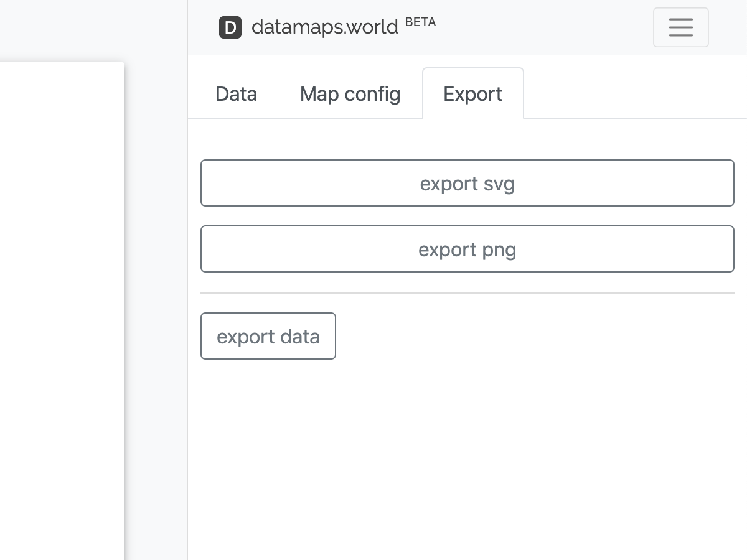Image resolution: width=747 pixels, height=560 pixels.
Task: Click the export data button
Action: click(268, 336)
